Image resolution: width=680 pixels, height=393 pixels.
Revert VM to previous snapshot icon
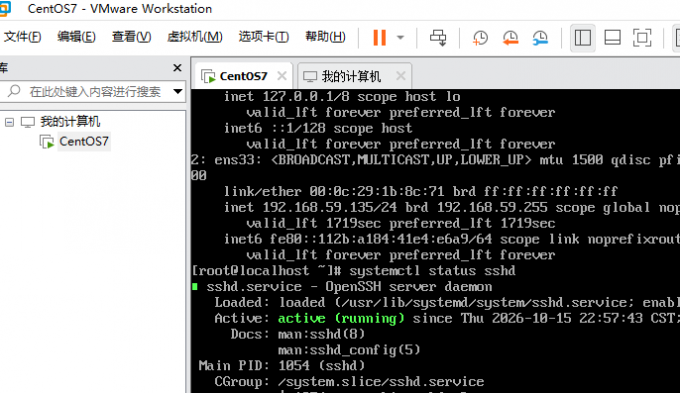point(510,38)
